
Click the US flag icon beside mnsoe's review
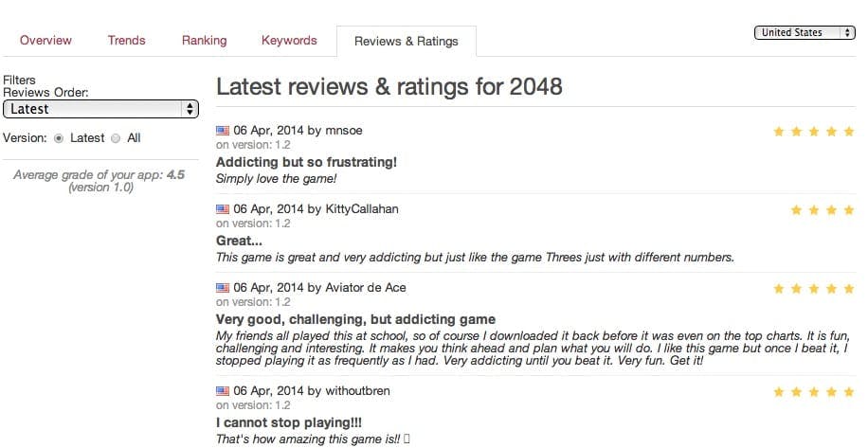pos(223,131)
